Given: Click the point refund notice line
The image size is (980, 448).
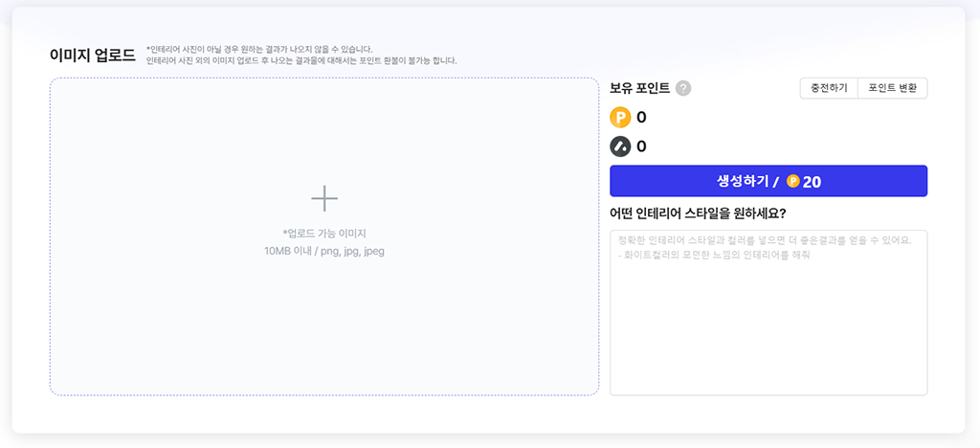Looking at the screenshot, I should pos(301,60).
